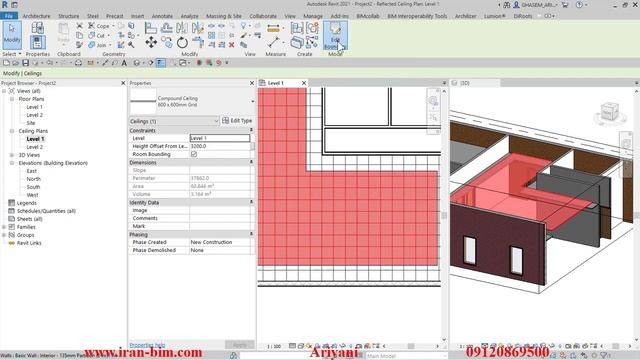This screenshot has width=640, height=360.
Task: Select the North elevation in browser
Action: [33, 179]
